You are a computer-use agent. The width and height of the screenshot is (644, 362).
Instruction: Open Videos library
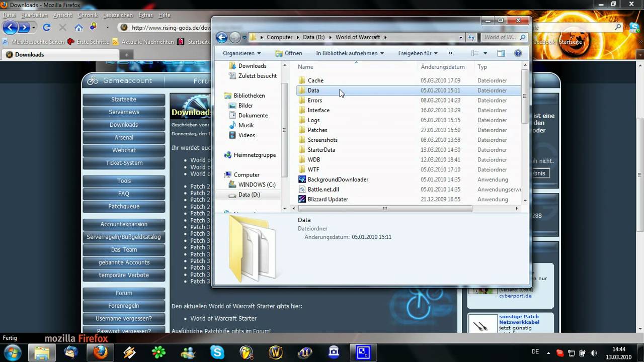[247, 135]
